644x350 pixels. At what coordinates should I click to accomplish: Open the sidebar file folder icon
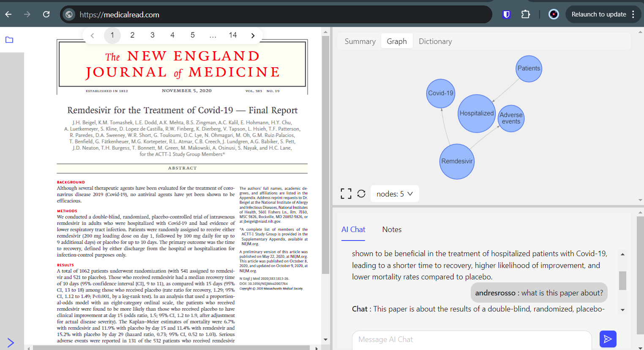click(9, 39)
